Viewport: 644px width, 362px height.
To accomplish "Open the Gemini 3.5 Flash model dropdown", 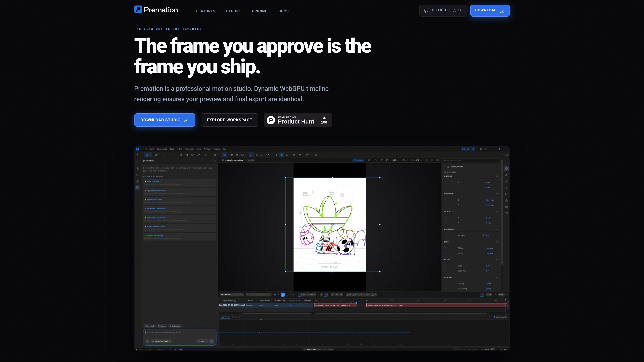I will (161, 341).
